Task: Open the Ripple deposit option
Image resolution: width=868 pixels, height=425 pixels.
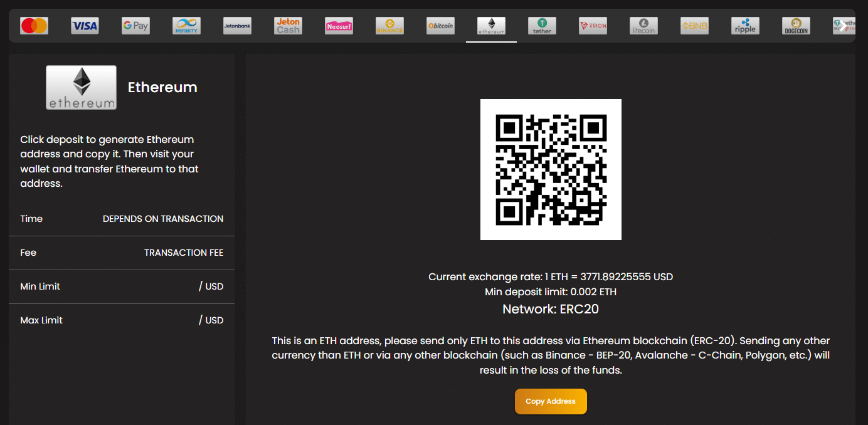Action: click(x=745, y=25)
